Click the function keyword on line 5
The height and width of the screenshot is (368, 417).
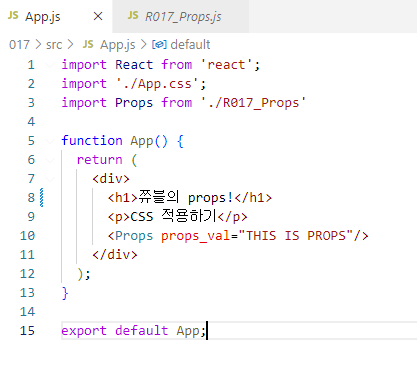click(x=92, y=141)
